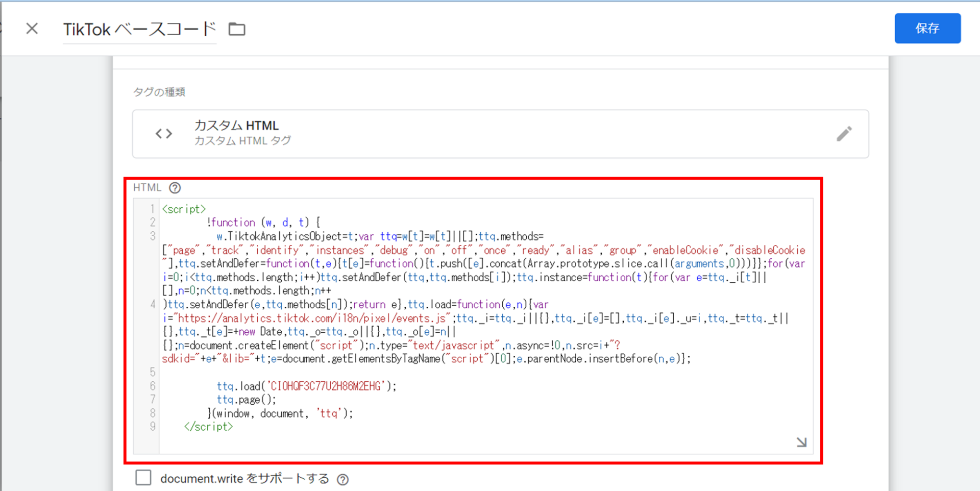Click the (window, document, 'ttq') line
Viewport: 980px width, 491px height.
[x=280, y=413]
